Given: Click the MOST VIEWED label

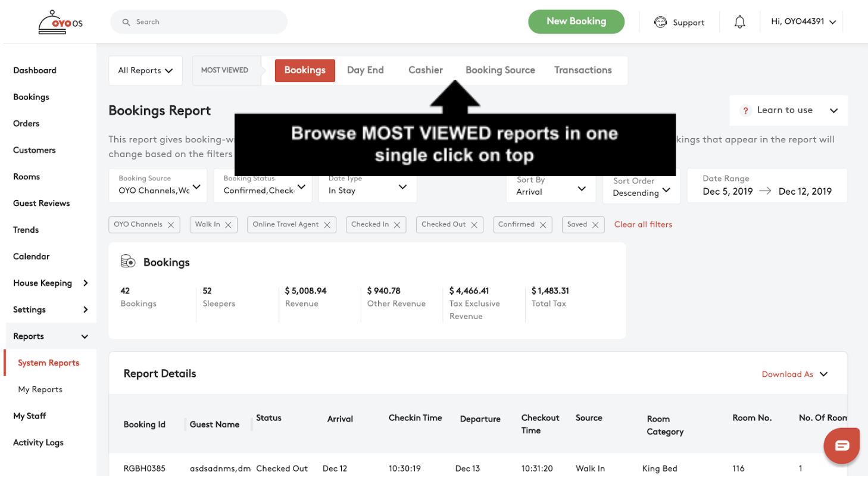Looking at the screenshot, I should (224, 70).
